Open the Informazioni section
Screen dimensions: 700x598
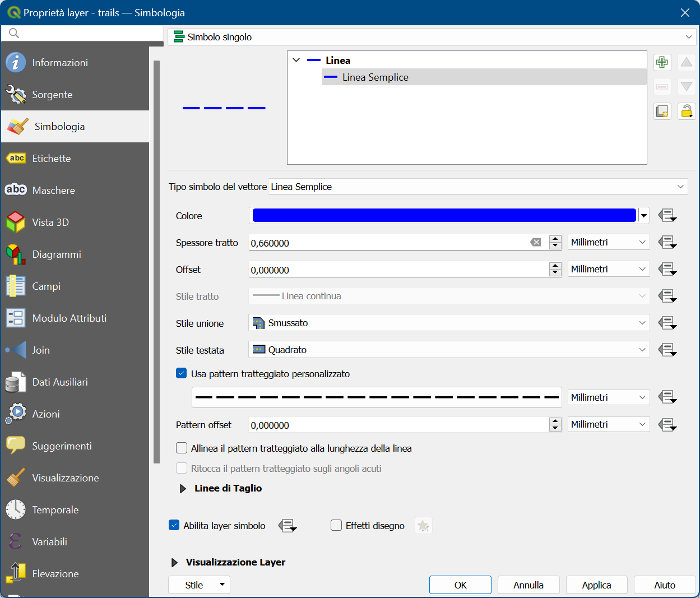[x=75, y=63]
